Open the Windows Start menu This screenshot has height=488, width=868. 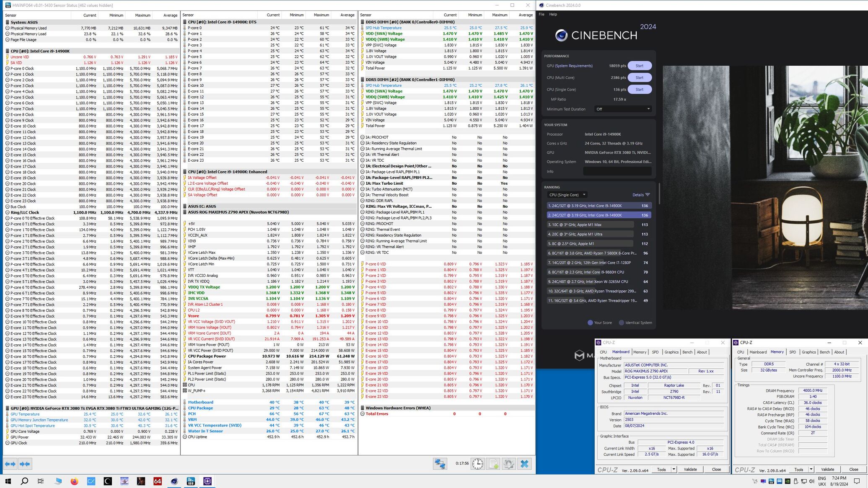(8, 481)
